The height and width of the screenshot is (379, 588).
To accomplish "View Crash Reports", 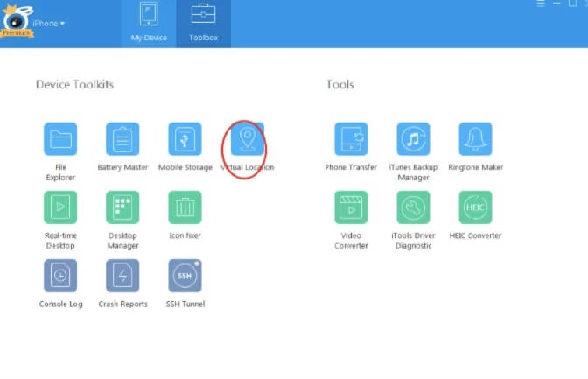I will click(122, 276).
